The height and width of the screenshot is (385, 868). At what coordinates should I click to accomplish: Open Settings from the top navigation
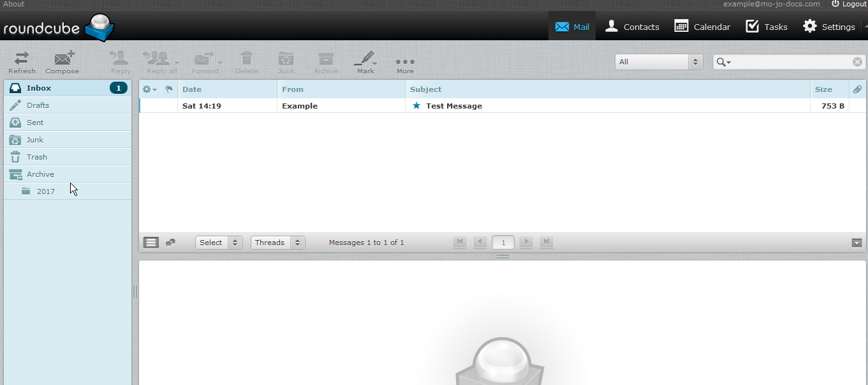[x=829, y=27]
